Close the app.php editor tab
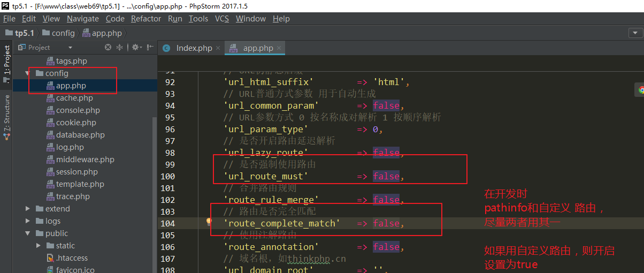 click(x=279, y=48)
